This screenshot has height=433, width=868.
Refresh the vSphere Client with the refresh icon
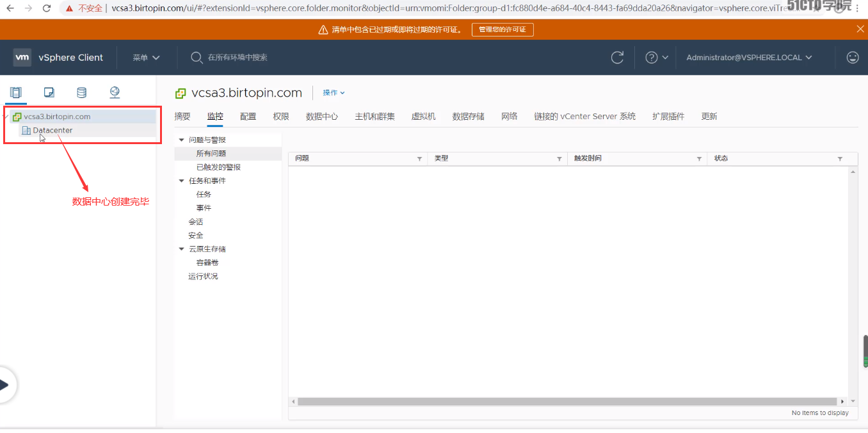(x=617, y=58)
